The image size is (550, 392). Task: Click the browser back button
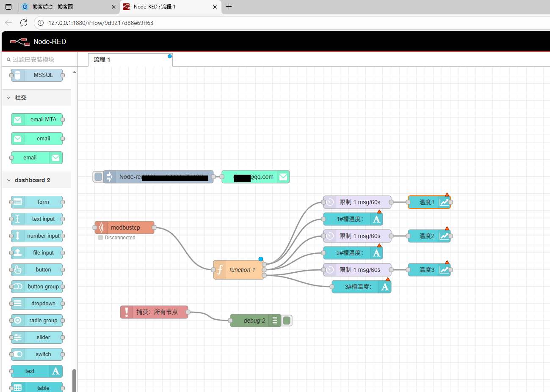8,23
